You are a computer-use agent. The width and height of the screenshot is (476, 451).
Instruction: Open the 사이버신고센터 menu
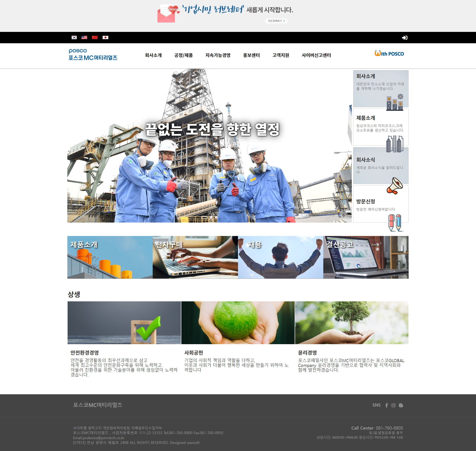point(316,55)
